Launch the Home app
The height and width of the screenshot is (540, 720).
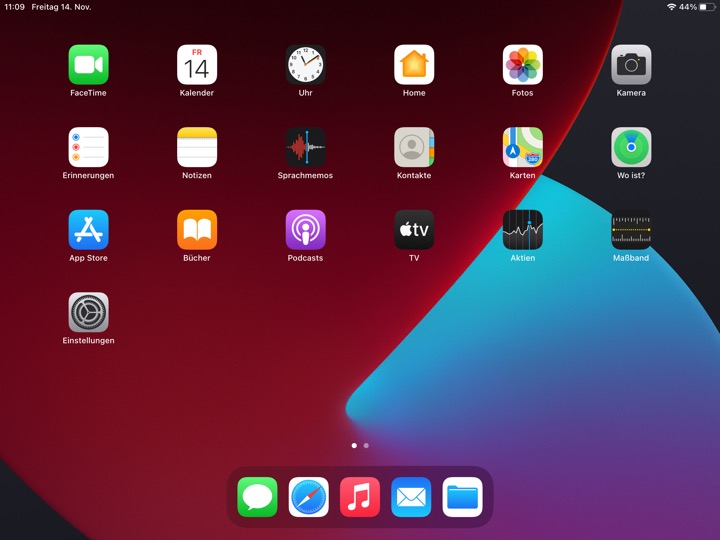pos(414,65)
